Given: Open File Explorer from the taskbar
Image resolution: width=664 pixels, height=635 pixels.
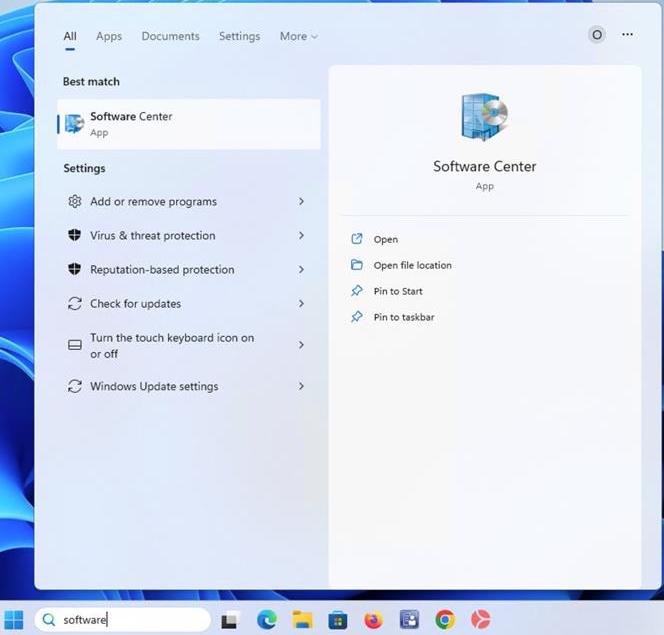Looking at the screenshot, I should pos(302,620).
